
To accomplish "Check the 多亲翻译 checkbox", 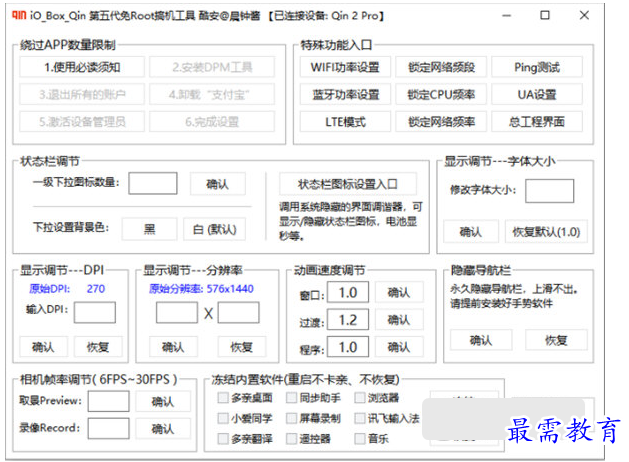I will point(223,439).
